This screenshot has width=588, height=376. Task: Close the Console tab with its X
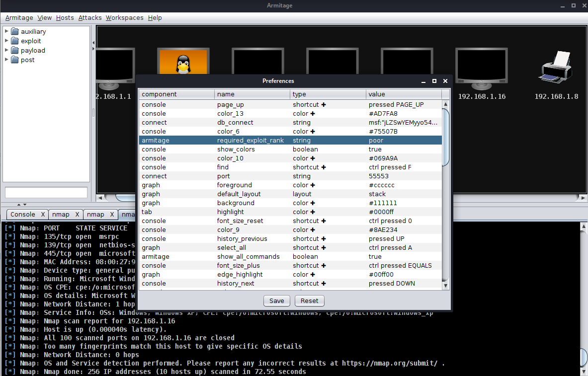[43, 215]
